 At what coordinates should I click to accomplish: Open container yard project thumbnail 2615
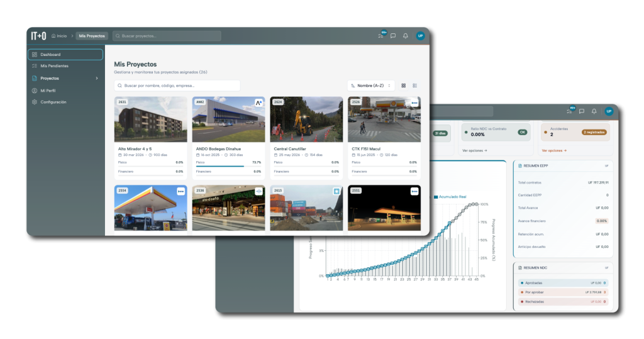(306, 208)
